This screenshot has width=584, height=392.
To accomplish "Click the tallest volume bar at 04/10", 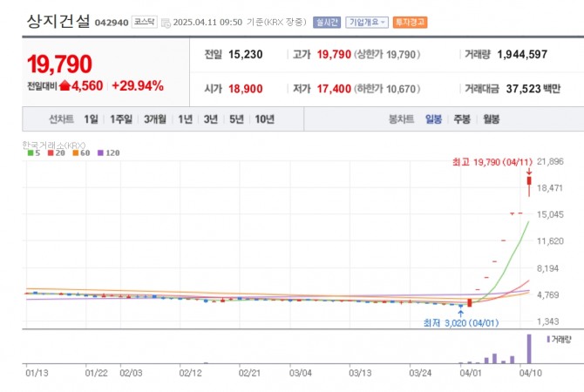I will pos(529,348).
